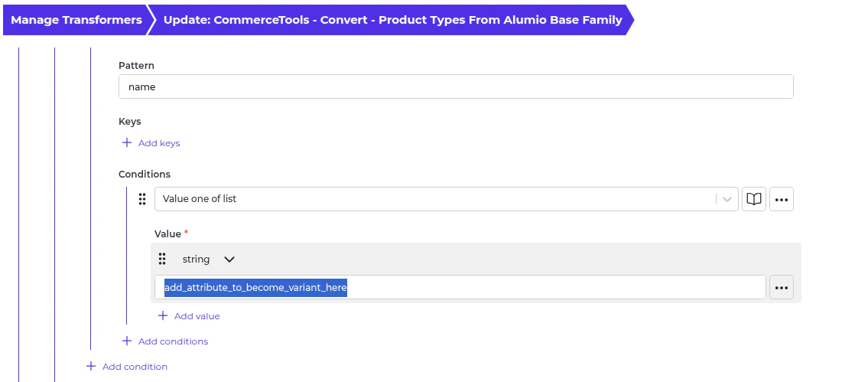Click the 'Add conditions' link
Screen dimensions: 868x382
(173, 341)
